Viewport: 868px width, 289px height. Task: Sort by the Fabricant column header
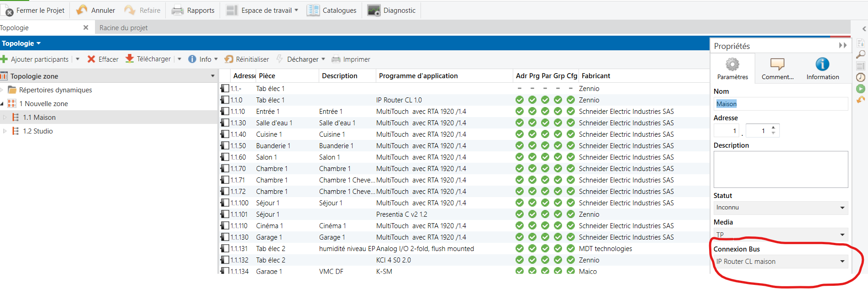(x=596, y=76)
